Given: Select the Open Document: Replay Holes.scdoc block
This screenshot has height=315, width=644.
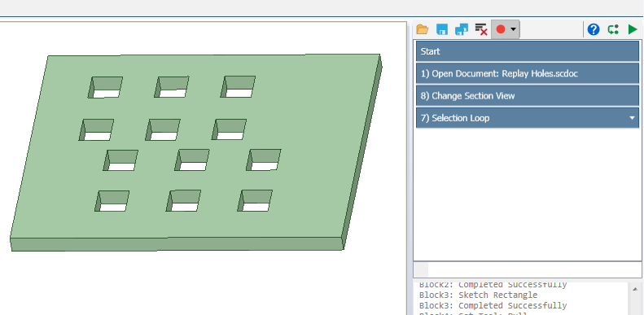Looking at the screenshot, I should click(528, 73).
